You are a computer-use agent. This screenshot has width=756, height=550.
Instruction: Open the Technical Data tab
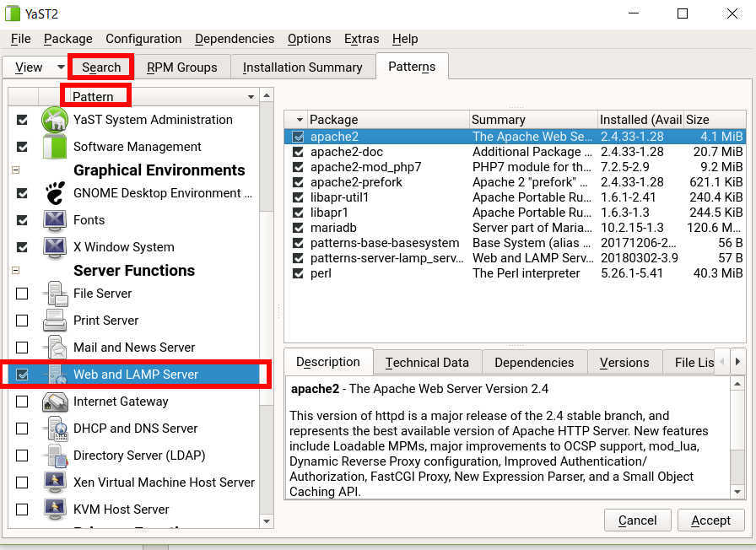[427, 363]
